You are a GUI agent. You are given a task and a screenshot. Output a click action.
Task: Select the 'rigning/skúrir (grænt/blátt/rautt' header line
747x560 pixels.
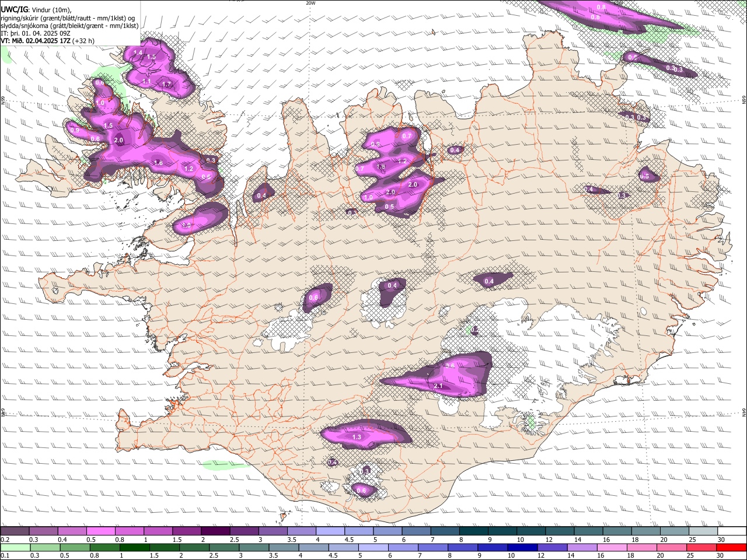pos(68,17)
